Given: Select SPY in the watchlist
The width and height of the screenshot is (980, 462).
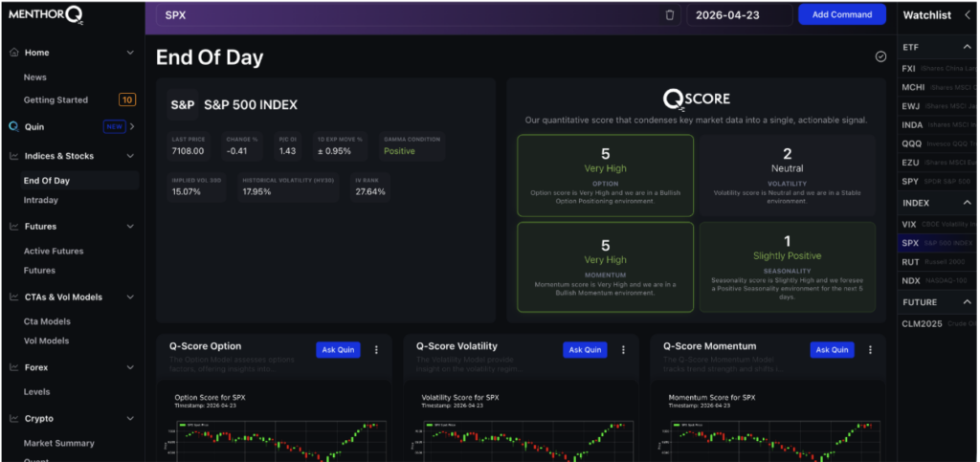Looking at the screenshot, I should point(938,181).
